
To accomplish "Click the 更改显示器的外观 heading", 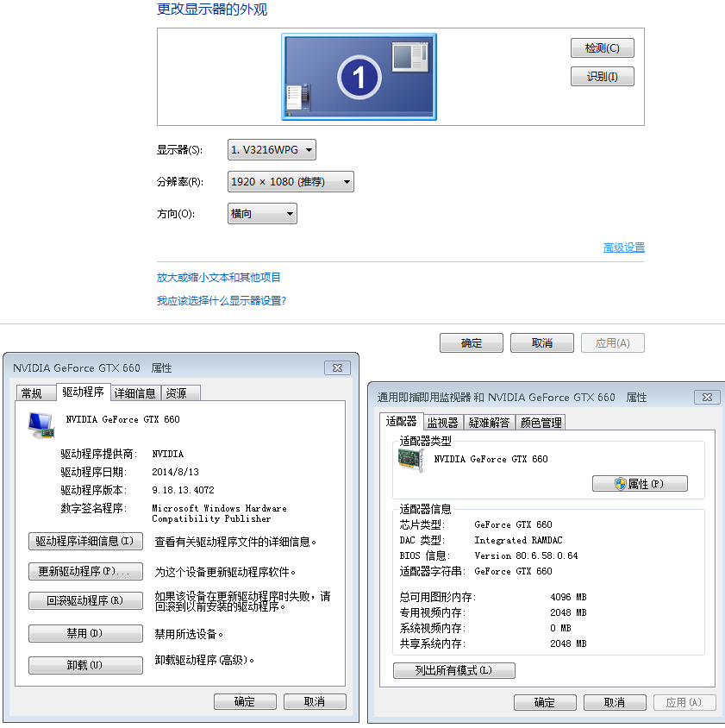I will pyautogui.click(x=212, y=9).
